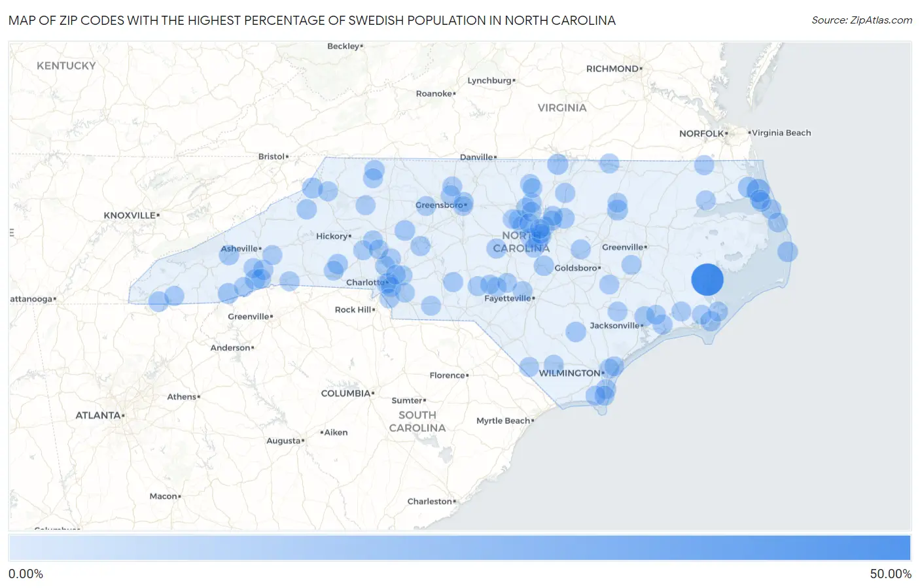Click the Asheville city label
920x588 pixels.
tap(239, 249)
